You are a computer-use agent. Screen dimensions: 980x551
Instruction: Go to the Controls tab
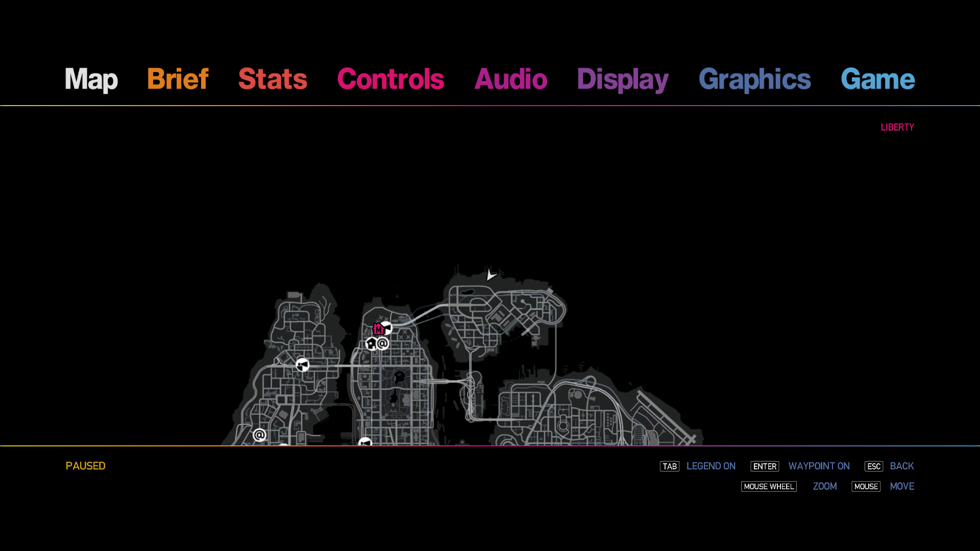390,79
